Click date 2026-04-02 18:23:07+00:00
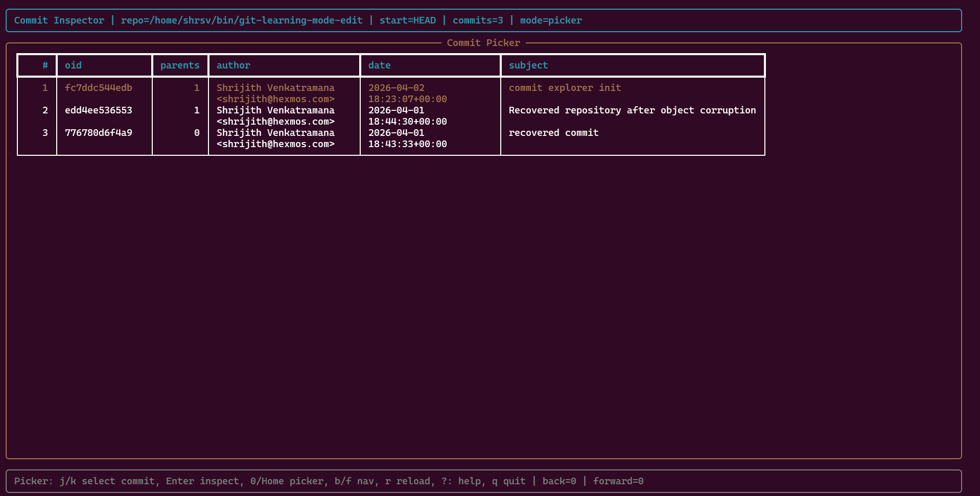The image size is (980, 496). [408, 93]
